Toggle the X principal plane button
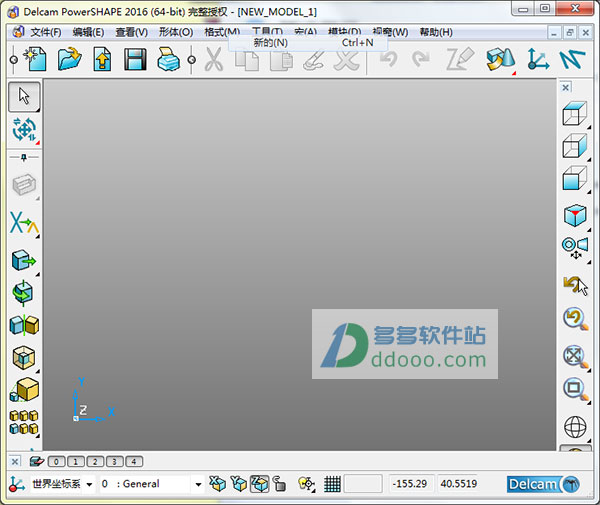The width and height of the screenshot is (600, 505). point(217,484)
